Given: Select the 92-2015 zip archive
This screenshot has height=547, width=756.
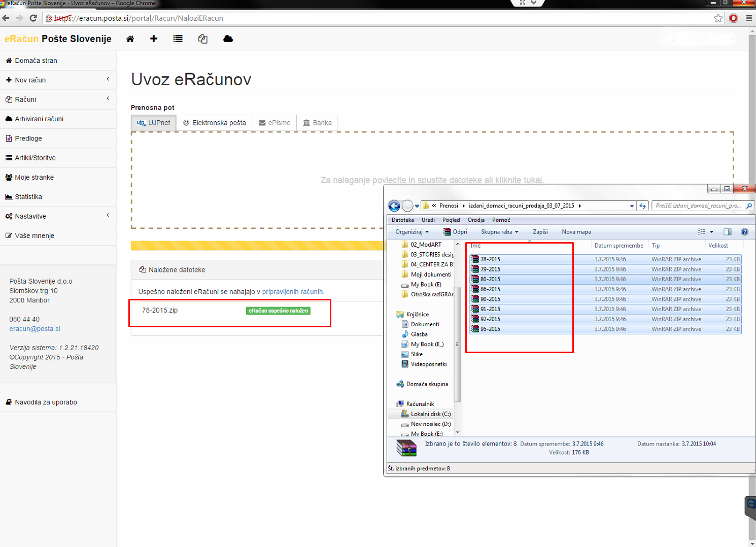Looking at the screenshot, I should [x=605, y=319].
